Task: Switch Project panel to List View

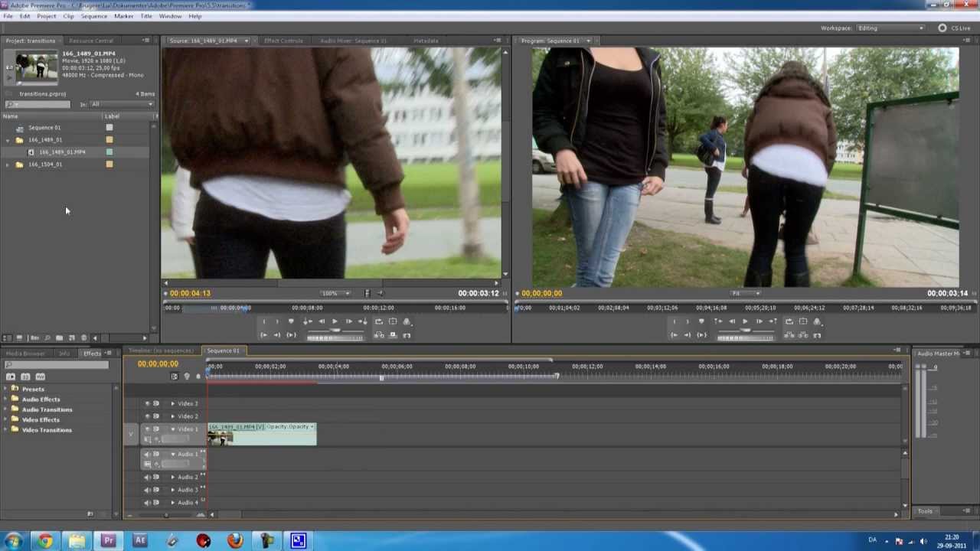Action: 7,337
